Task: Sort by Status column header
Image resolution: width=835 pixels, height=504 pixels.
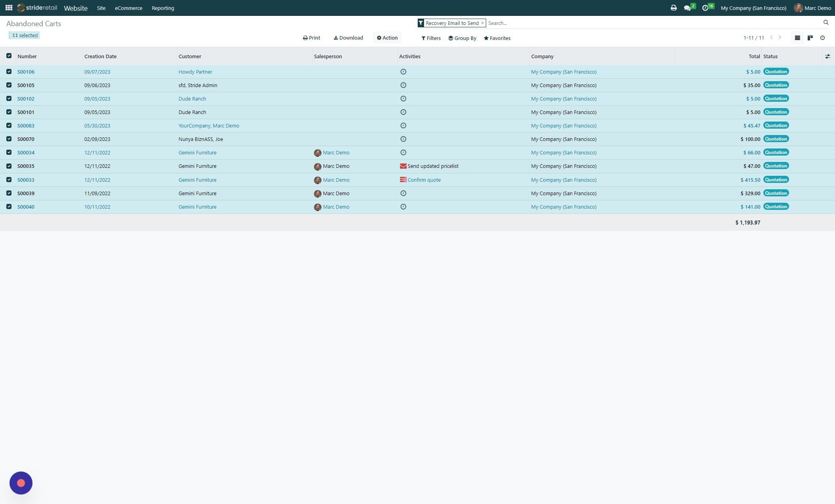Action: pyautogui.click(x=770, y=56)
